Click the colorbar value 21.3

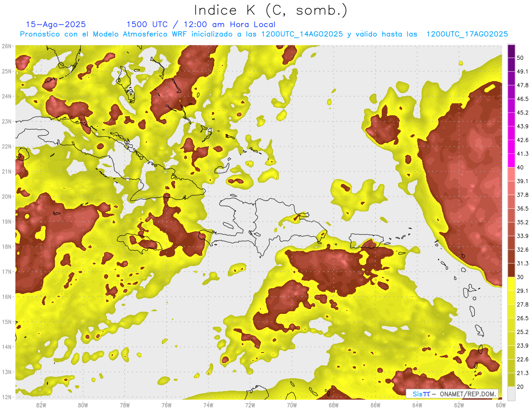pos(523,373)
